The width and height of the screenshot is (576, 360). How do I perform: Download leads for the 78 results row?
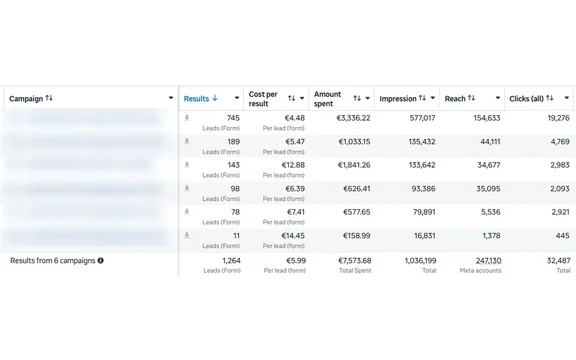(x=187, y=212)
